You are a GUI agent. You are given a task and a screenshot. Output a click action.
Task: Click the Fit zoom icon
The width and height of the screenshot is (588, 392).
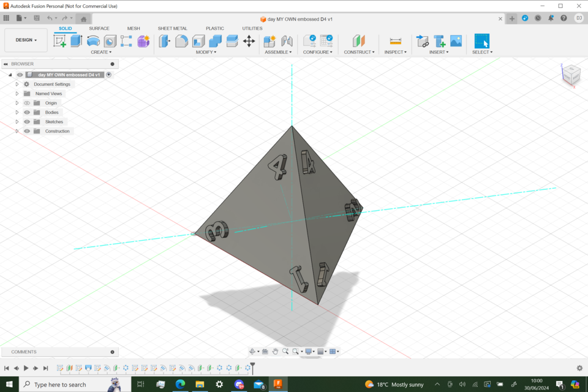(295, 351)
